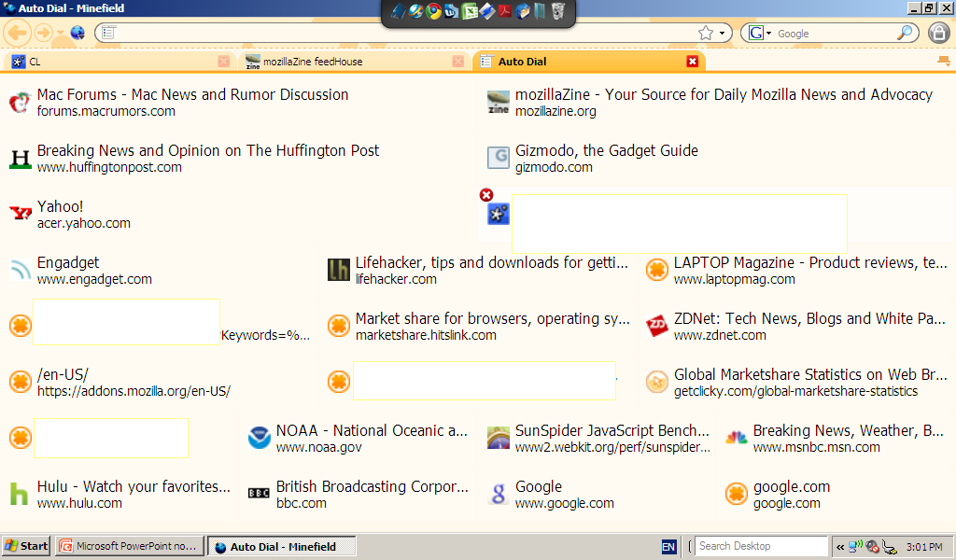This screenshot has width=956, height=560.
Task: Open the back/forward history dropdown arrow
Action: point(61,33)
